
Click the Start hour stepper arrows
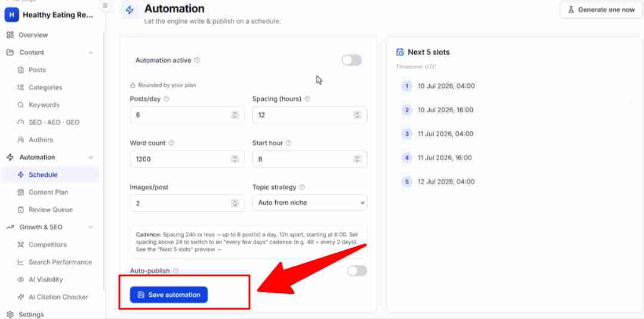358,159
